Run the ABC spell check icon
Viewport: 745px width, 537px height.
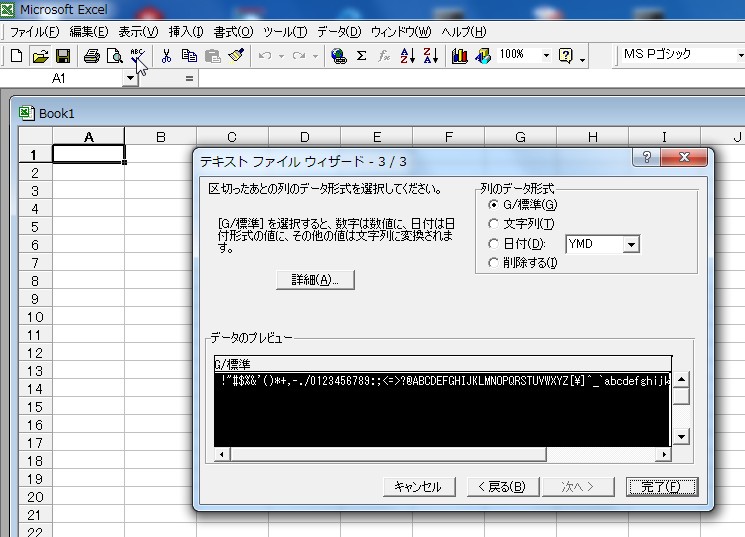coord(137,56)
